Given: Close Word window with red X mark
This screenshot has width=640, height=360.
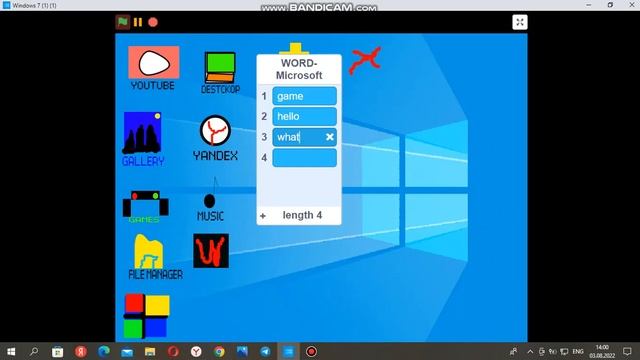Looking at the screenshot, I should [x=365, y=61].
